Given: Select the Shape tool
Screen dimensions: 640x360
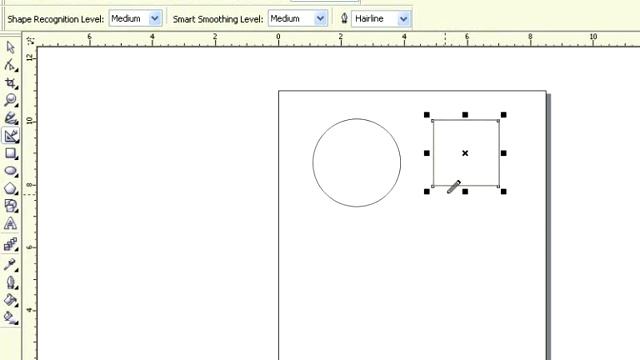Looking at the screenshot, I should (x=10, y=65).
